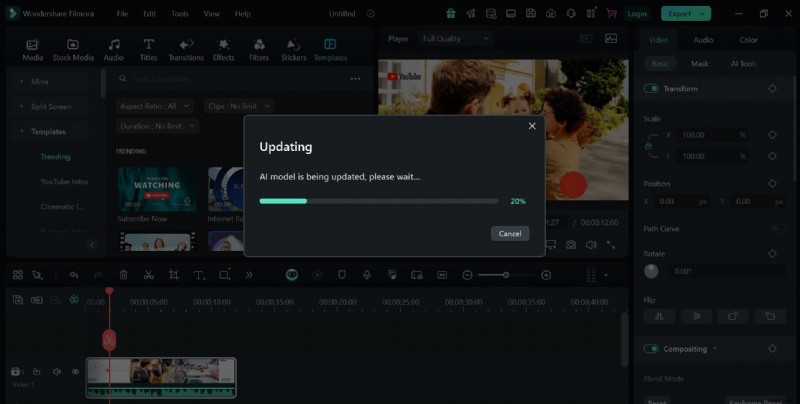The image size is (800, 404).
Task: Open the Aspect Ratio filter dropdown
Action: click(x=155, y=106)
